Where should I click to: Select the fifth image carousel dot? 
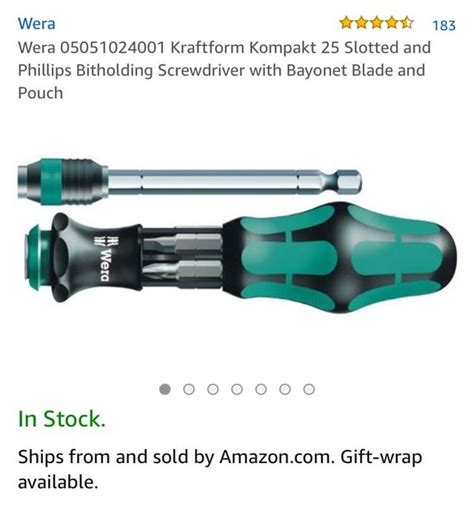pos(261,389)
